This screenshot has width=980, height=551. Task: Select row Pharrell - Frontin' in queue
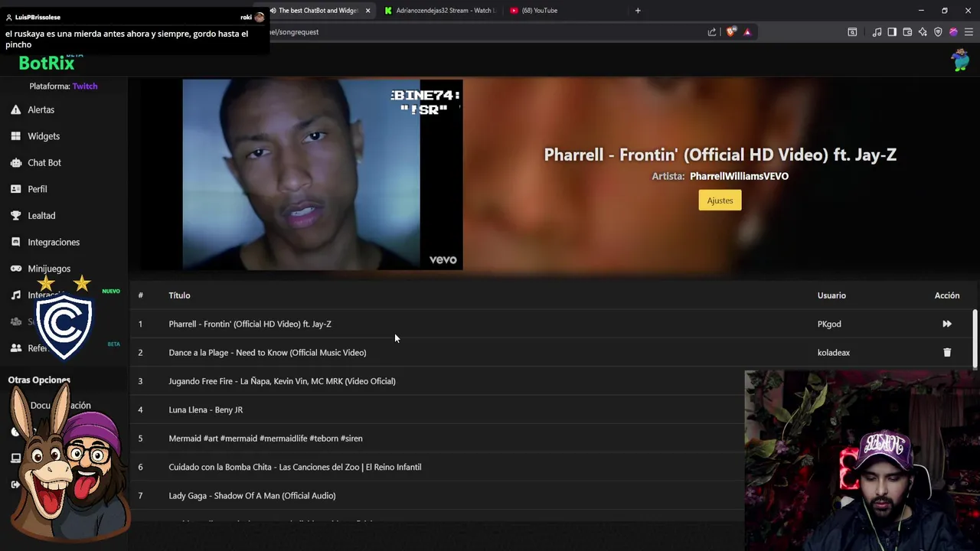pos(551,324)
